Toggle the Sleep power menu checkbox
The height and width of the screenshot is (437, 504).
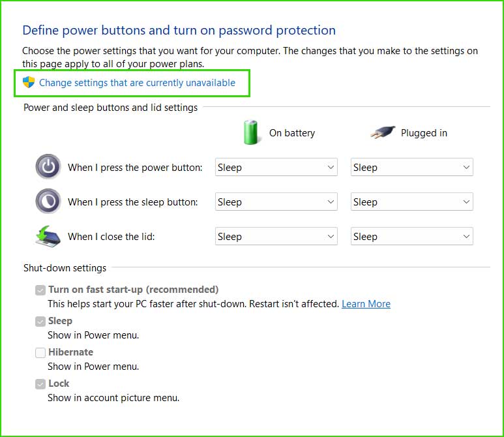point(40,322)
